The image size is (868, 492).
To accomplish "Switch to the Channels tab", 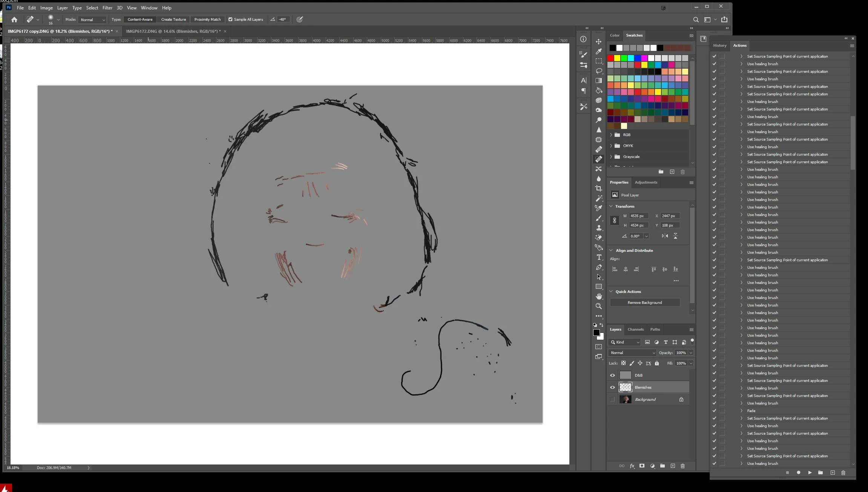I will [635, 330].
